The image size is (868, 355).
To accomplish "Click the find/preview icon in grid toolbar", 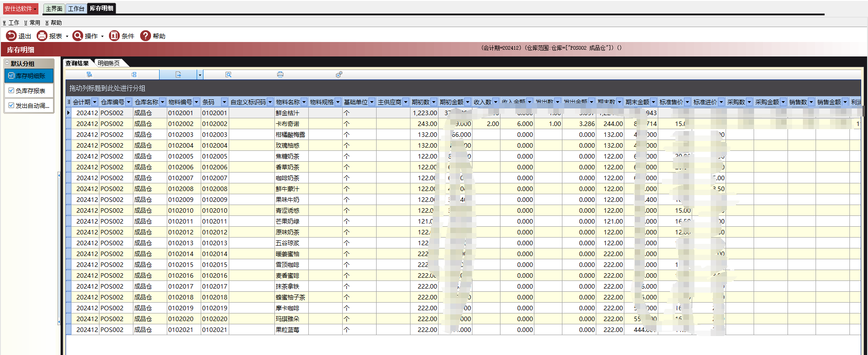I will [228, 75].
